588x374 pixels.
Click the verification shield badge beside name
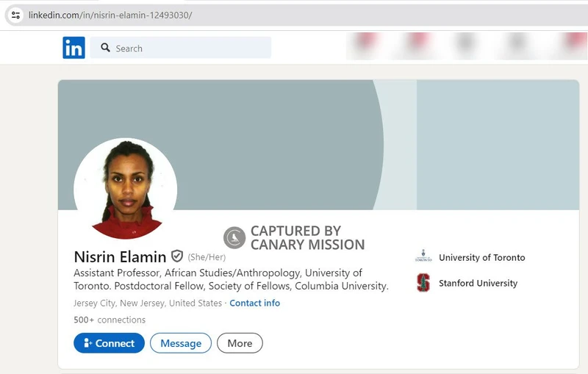click(x=177, y=256)
